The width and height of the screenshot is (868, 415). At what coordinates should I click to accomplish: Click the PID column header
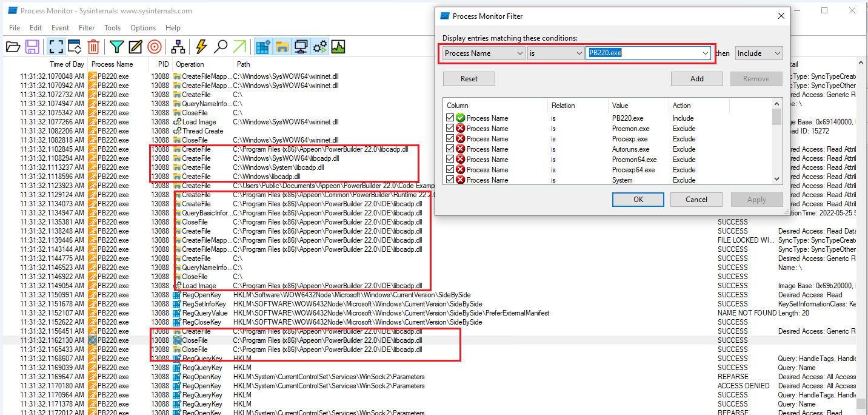coord(164,64)
